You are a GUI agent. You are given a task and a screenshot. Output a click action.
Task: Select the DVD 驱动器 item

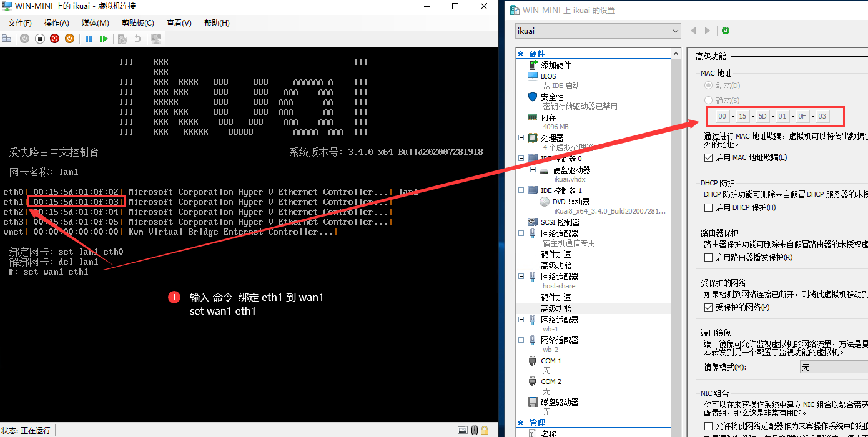click(571, 202)
